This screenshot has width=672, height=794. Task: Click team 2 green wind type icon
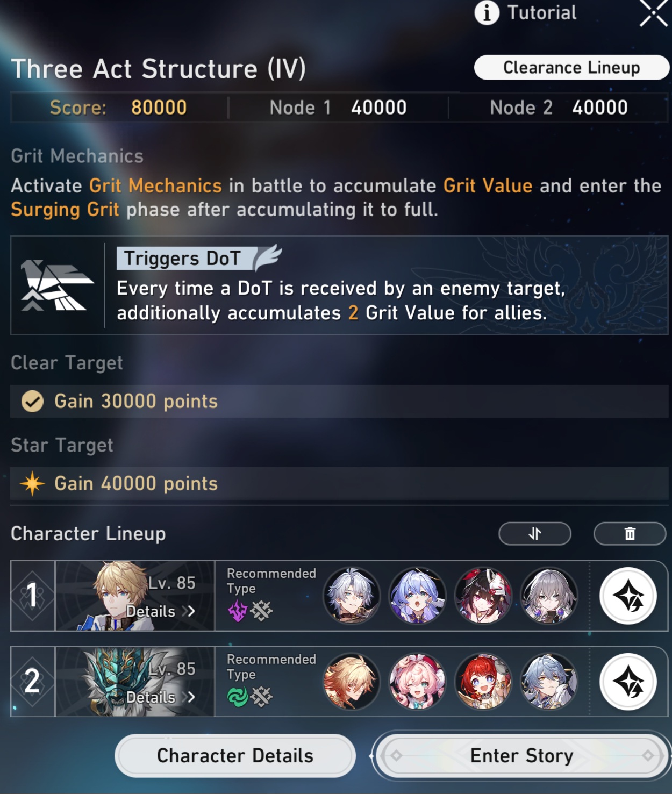pyautogui.click(x=238, y=697)
